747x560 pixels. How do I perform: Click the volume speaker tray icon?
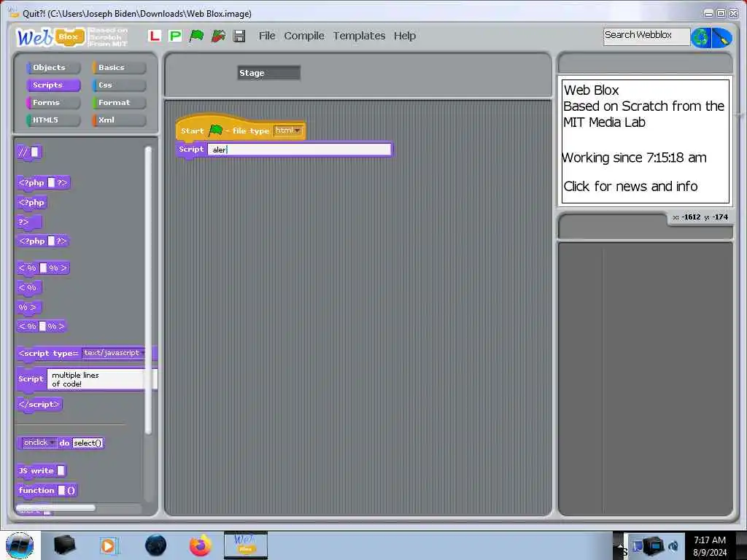coord(673,546)
